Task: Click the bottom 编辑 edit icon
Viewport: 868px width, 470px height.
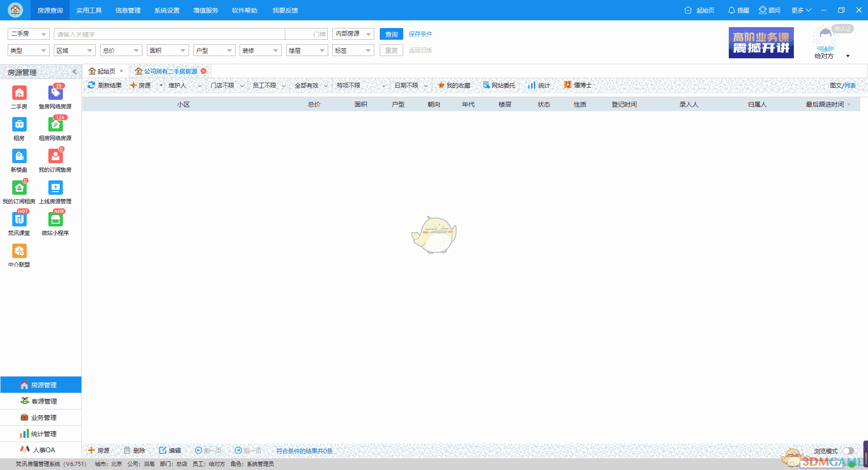Action: (x=163, y=450)
